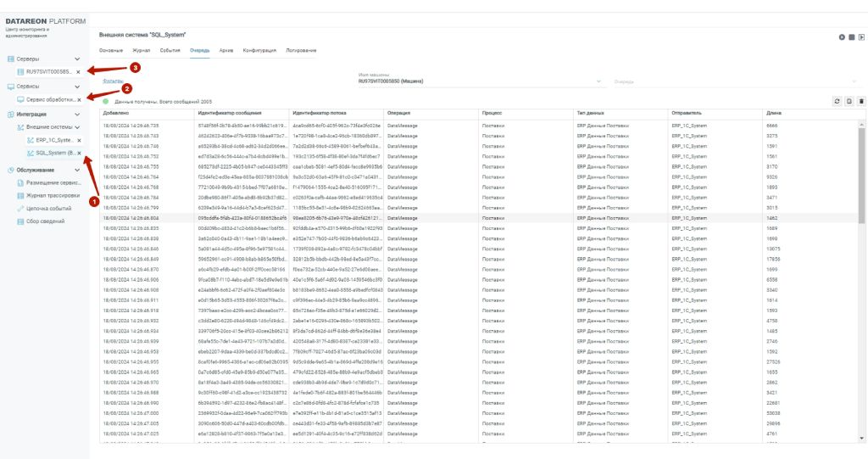Click the Сбор сведений icon
Image resolution: width=868 pixels, height=459 pixels.
(20, 221)
